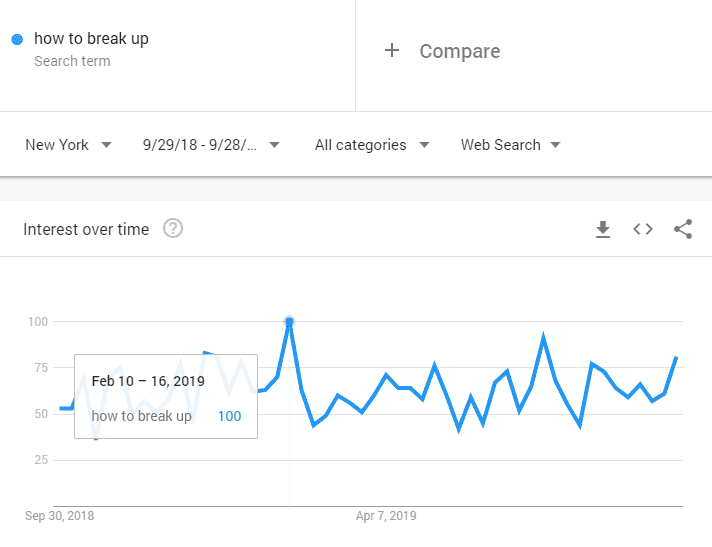The image size is (712, 547).
Task: Click the Sep 30, 2018 axis label
Action: pyautogui.click(x=59, y=516)
